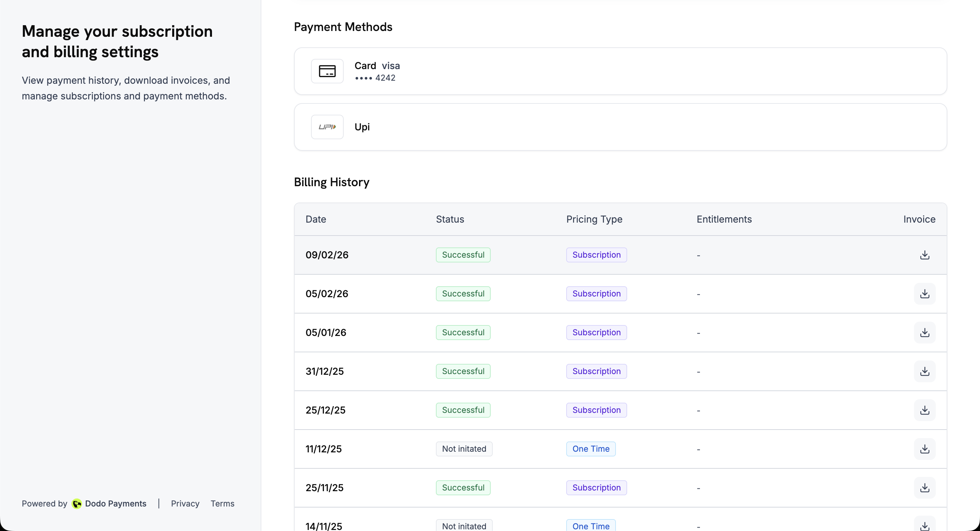Viewport: 980px width, 531px height.
Task: Click the Date column header
Action: point(316,219)
